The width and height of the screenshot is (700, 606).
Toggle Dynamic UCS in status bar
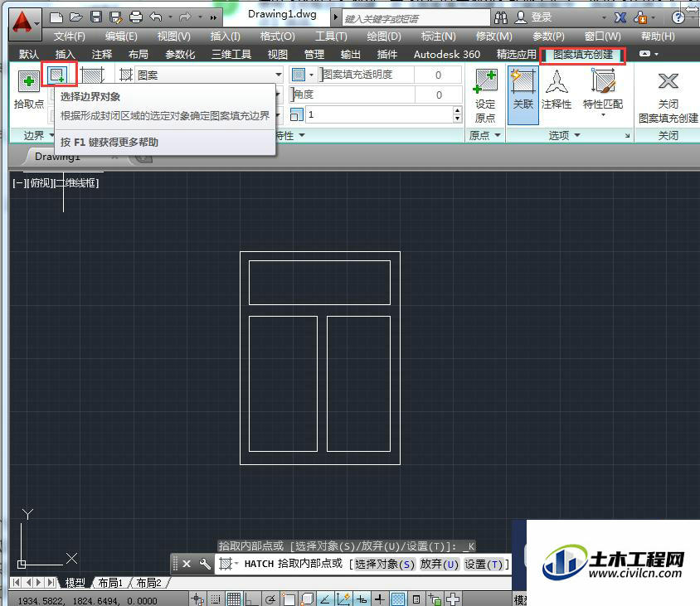click(343, 599)
